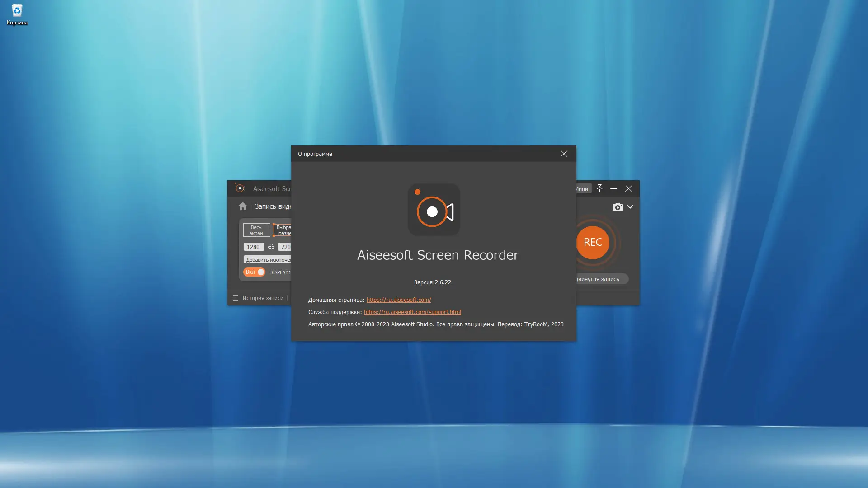Viewport: 868px width, 488px height.
Task: Toggle the Вкл switch next to DISPLAY1
Action: click(255, 272)
